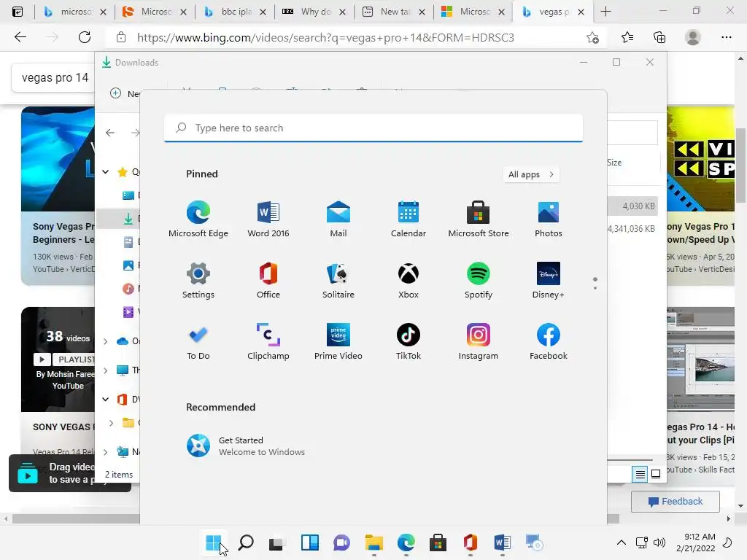The image size is (747, 560).
Task: Open Edge profile avatar
Action: pos(693,38)
